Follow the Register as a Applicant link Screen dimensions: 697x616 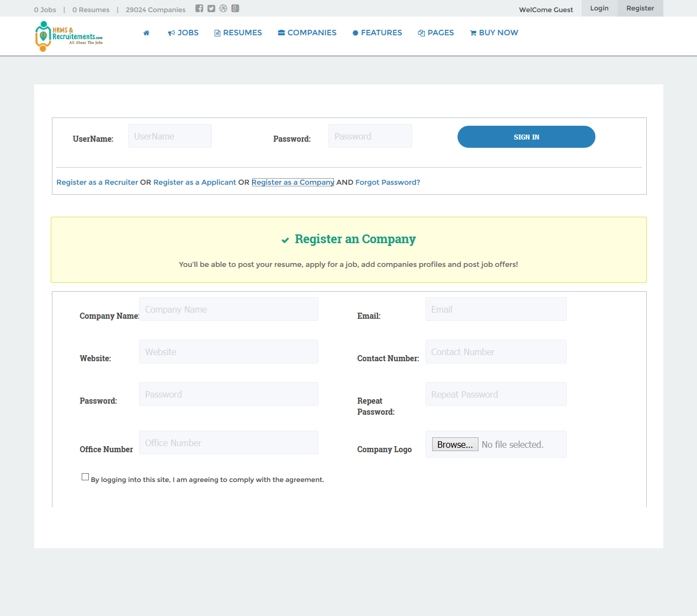[x=195, y=183]
